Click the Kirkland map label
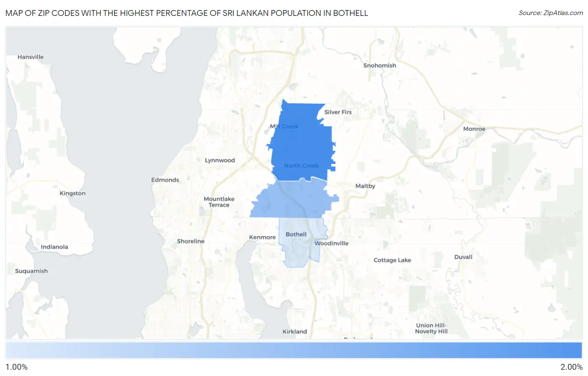Image resolution: width=588 pixels, height=376 pixels. pyautogui.click(x=295, y=332)
